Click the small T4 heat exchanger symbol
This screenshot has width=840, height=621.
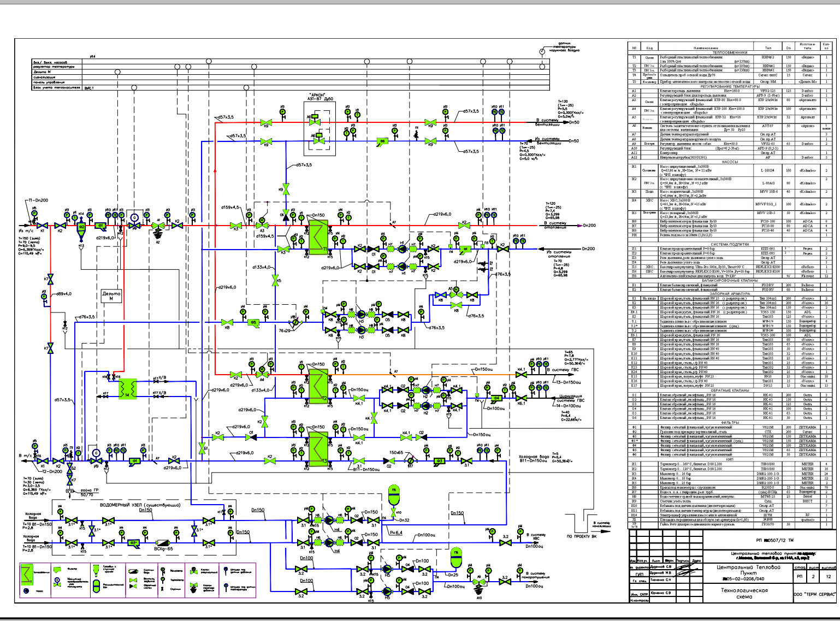tap(127, 388)
